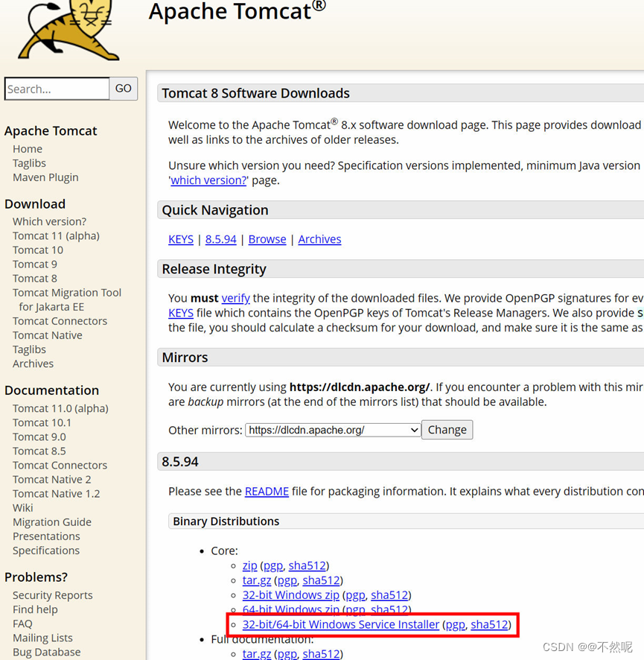Viewport: 644px width, 660px height.
Task: Open the Find help link
Action: pos(35,610)
